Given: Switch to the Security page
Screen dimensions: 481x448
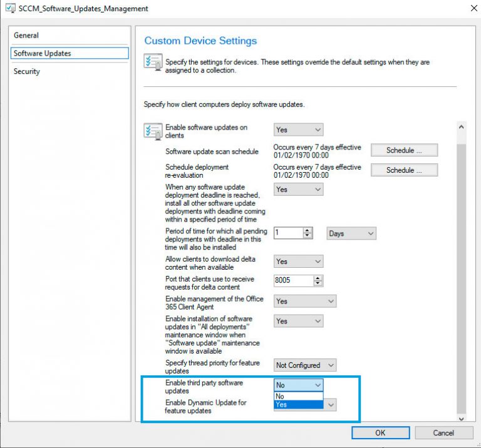Looking at the screenshot, I should point(27,71).
